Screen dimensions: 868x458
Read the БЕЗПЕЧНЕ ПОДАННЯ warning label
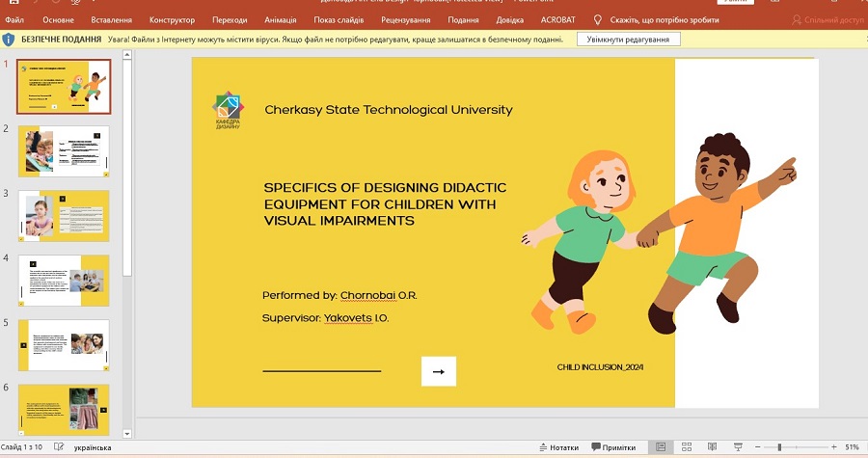[61, 40]
